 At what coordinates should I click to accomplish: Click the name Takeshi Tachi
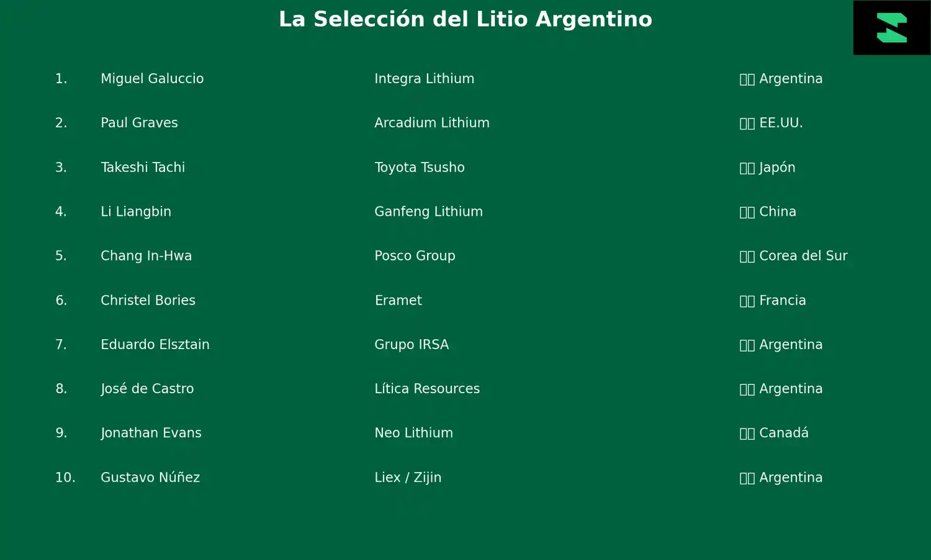point(143,167)
